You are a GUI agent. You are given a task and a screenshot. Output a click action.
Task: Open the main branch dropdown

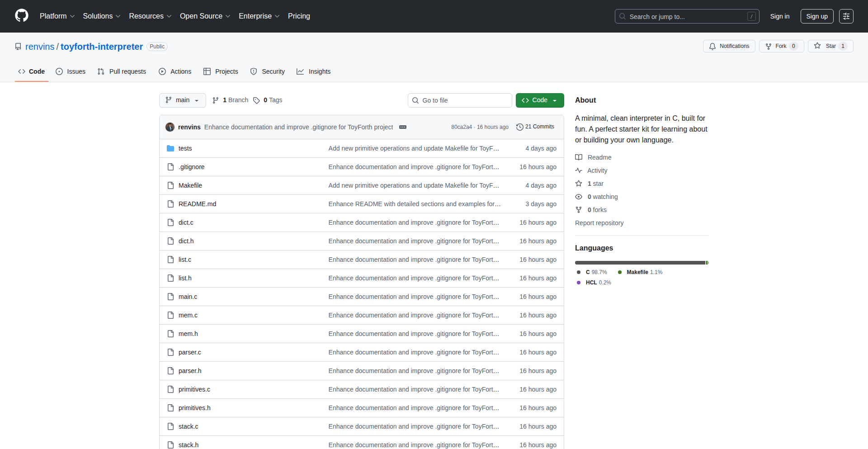(x=182, y=100)
